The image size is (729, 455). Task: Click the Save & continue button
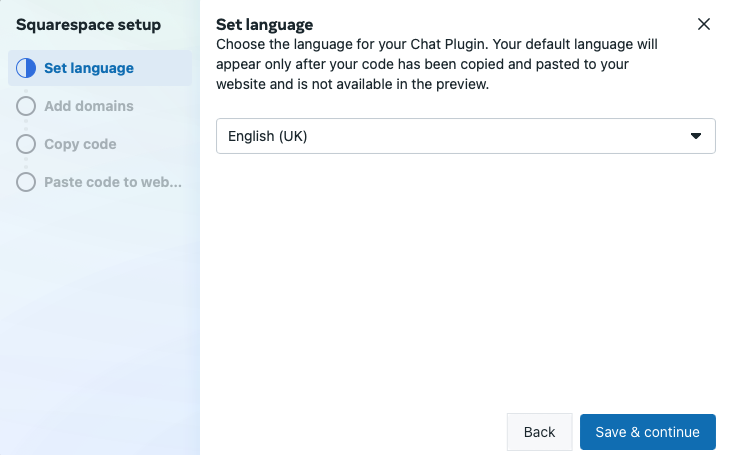[x=648, y=432]
